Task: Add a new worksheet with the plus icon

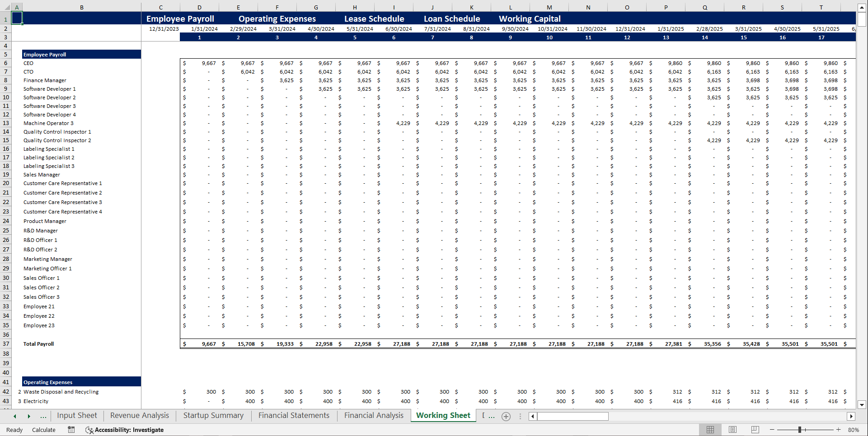Action: (x=506, y=416)
